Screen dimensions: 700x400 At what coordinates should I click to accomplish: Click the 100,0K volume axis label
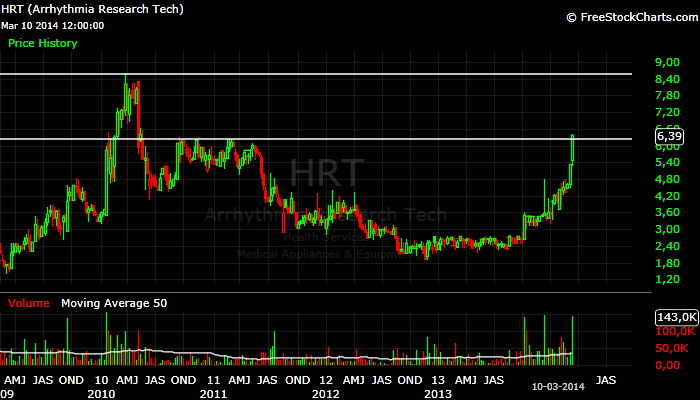click(x=675, y=332)
